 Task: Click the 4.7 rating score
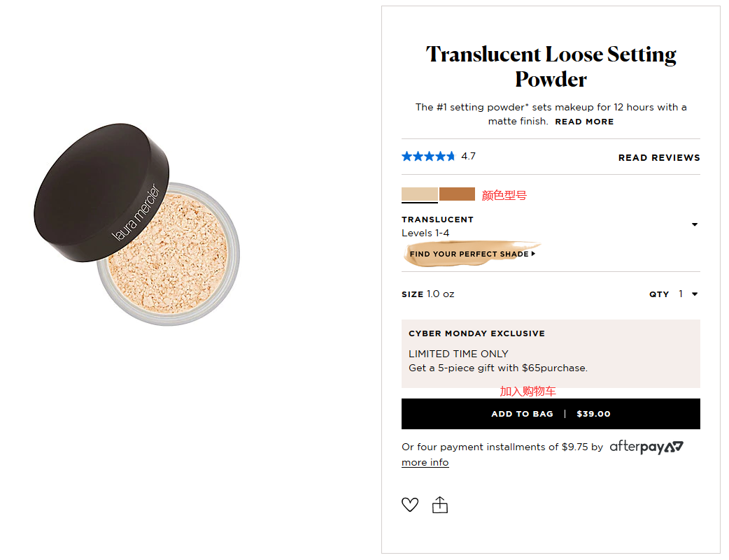(468, 157)
